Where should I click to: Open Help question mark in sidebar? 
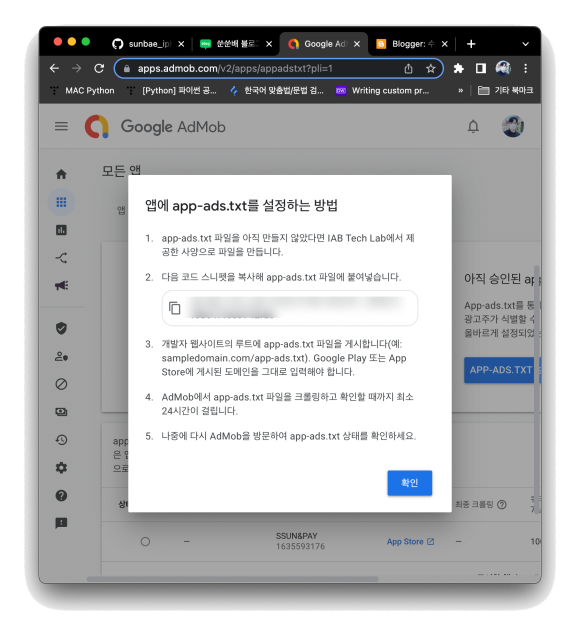pos(61,495)
